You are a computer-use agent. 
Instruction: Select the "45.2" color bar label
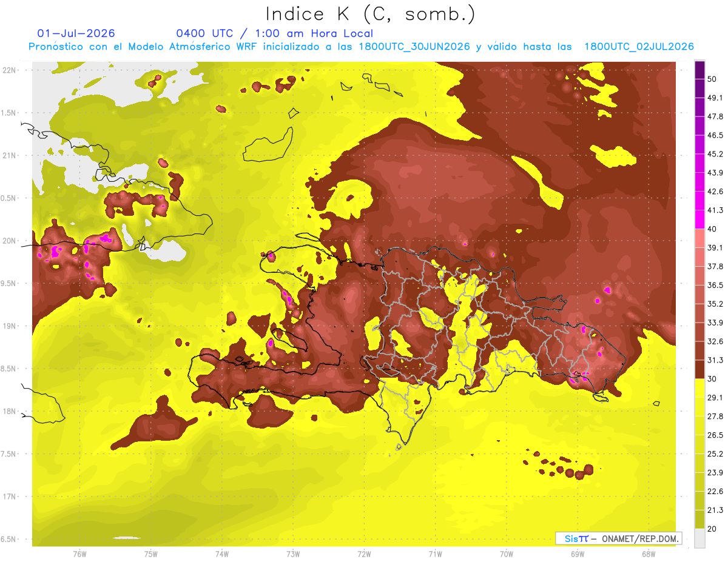(715, 154)
